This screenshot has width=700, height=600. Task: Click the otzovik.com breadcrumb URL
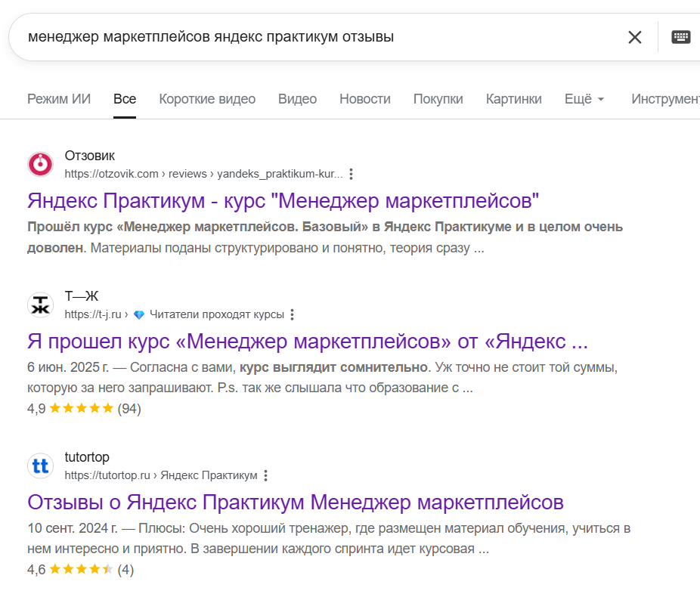[x=203, y=174]
